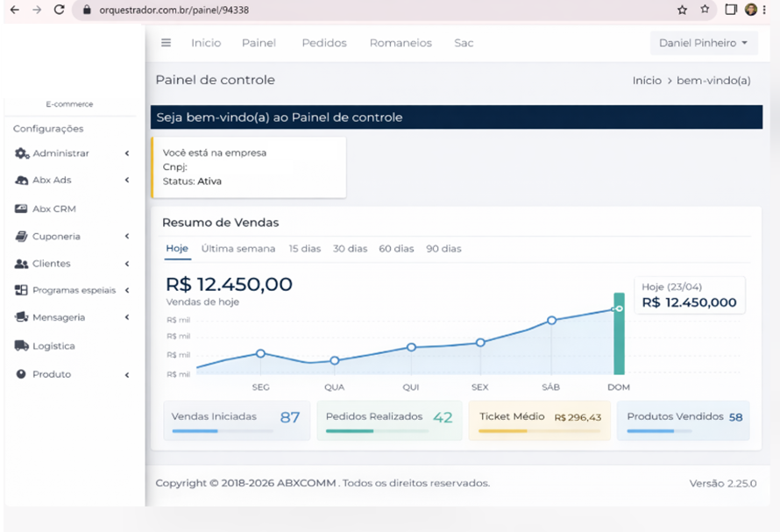The width and height of the screenshot is (780, 532).
Task: Open the Daniel Pinheiro user dropdown
Action: click(x=704, y=43)
